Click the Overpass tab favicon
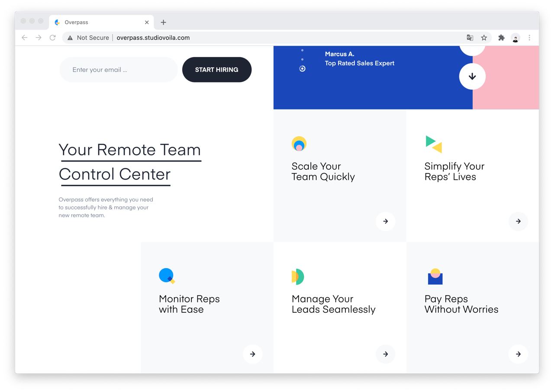Screen dimensions: 554x392 pyautogui.click(x=58, y=22)
